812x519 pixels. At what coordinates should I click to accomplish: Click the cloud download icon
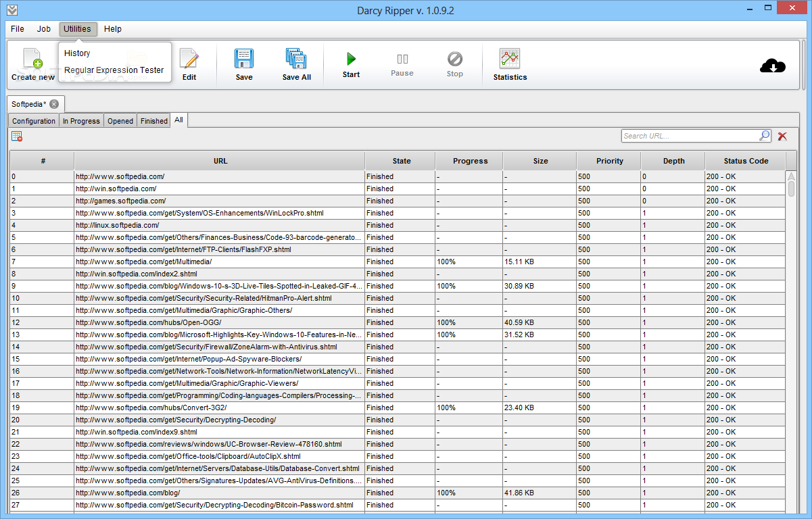point(773,66)
